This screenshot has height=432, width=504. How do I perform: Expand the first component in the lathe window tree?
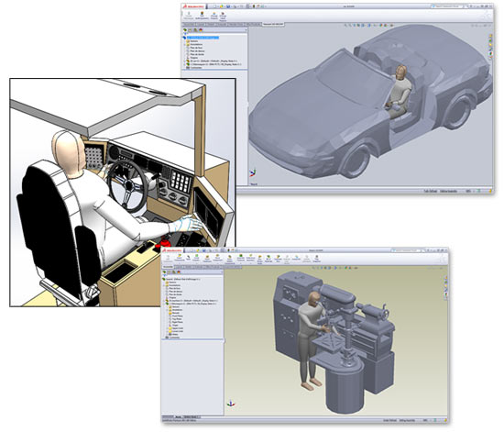[164, 301]
